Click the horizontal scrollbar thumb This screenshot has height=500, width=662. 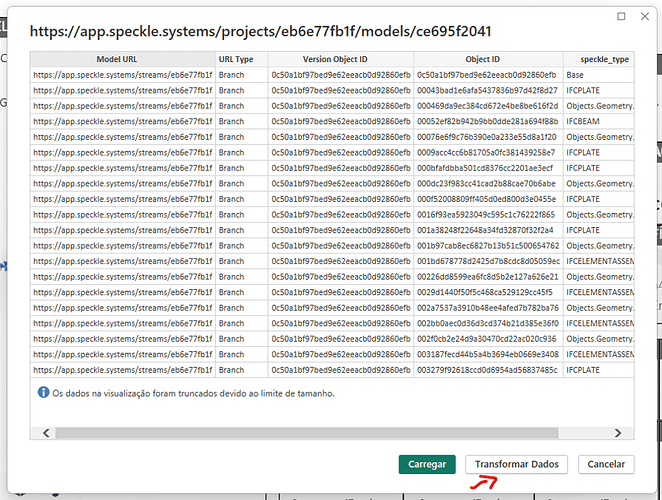307,433
